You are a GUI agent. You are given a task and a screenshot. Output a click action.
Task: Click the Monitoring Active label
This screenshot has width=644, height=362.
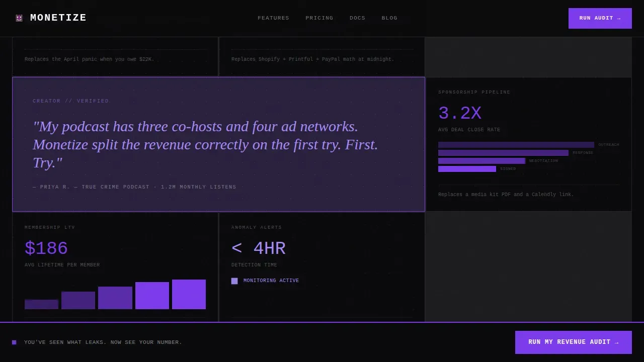click(271, 281)
